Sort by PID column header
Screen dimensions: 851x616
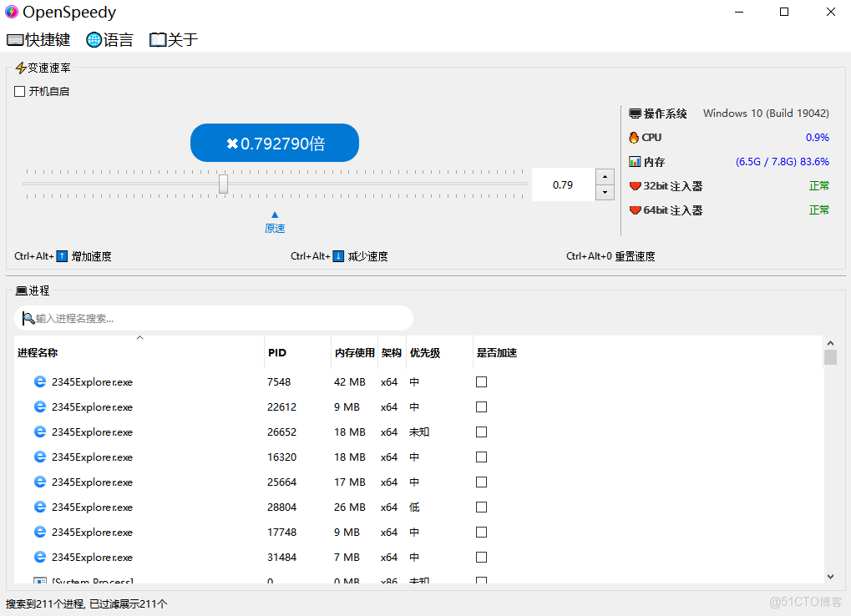[x=297, y=352]
